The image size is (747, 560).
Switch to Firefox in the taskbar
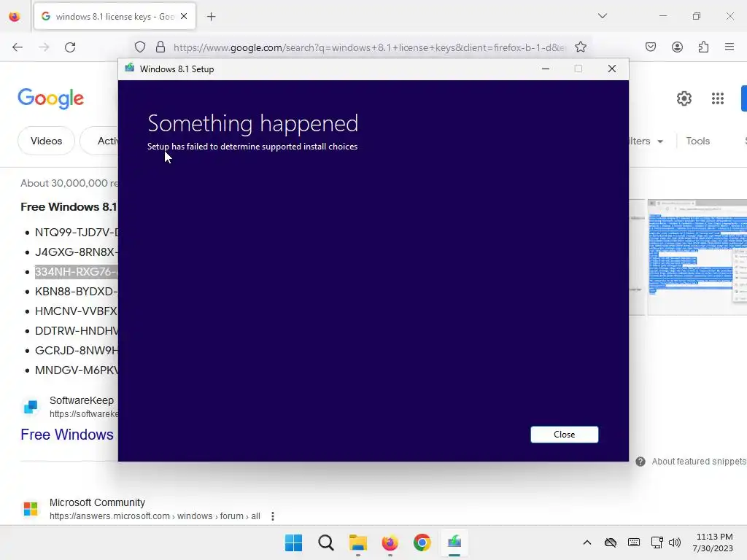(390, 542)
